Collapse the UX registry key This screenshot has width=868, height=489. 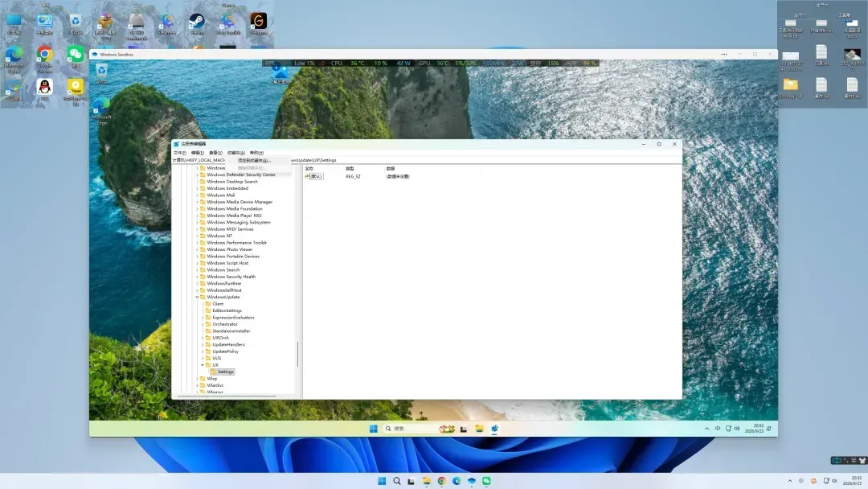pyautogui.click(x=203, y=365)
